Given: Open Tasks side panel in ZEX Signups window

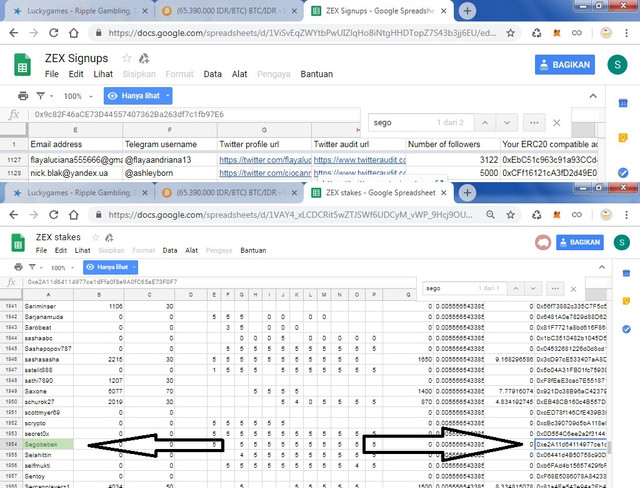Looking at the screenshot, I should point(623,173).
